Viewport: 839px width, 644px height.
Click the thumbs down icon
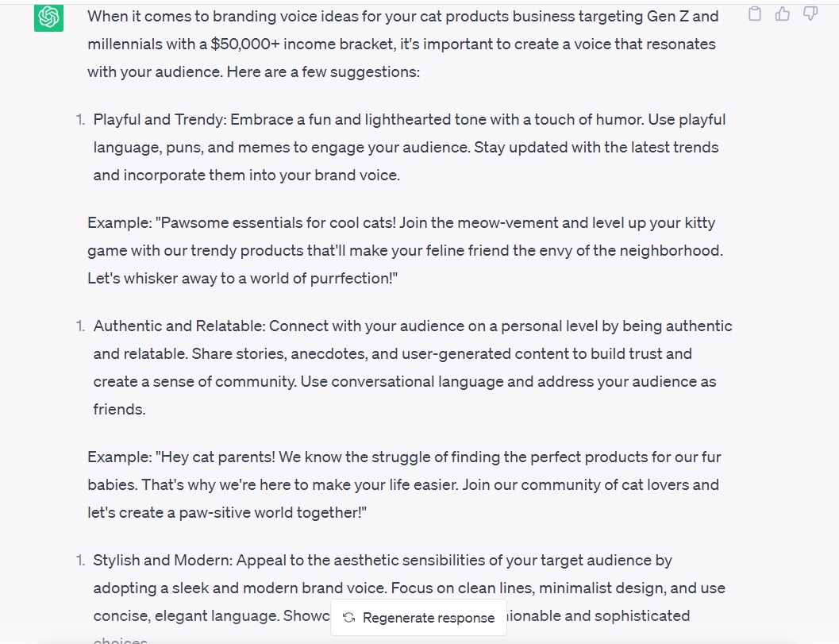(x=810, y=13)
